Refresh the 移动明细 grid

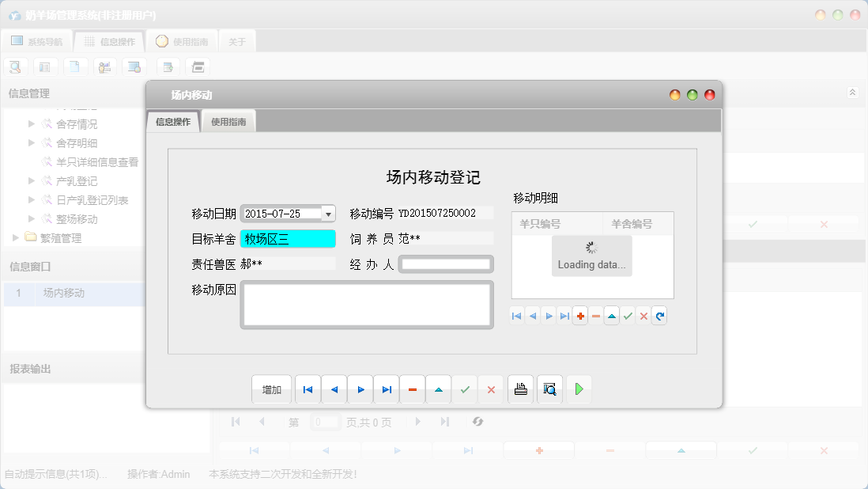tap(659, 315)
